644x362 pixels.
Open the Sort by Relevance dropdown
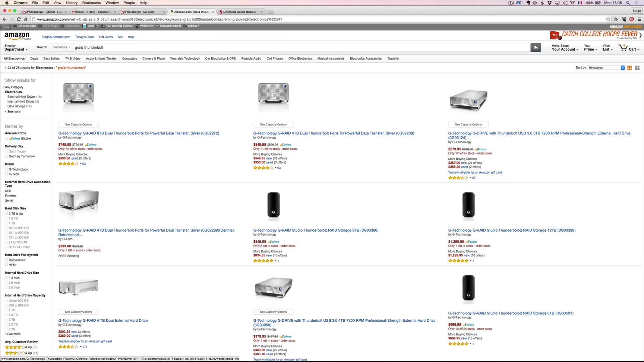click(x=606, y=68)
